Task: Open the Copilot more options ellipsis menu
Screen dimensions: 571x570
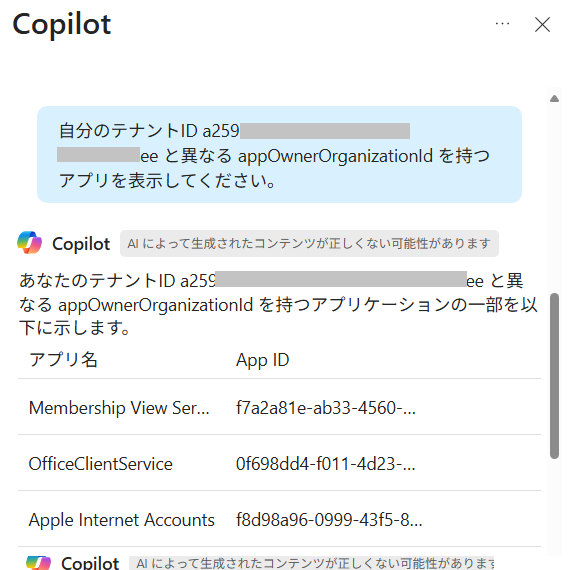Action: (502, 24)
